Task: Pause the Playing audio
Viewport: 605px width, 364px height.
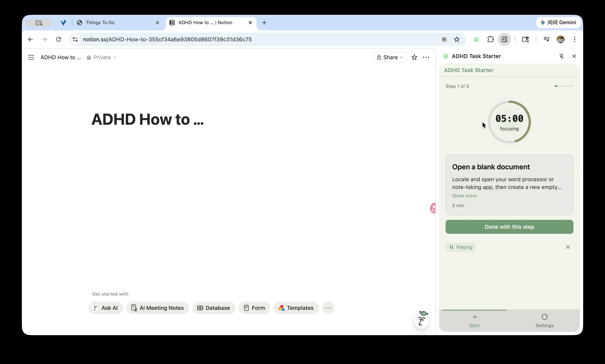Action: click(x=460, y=247)
